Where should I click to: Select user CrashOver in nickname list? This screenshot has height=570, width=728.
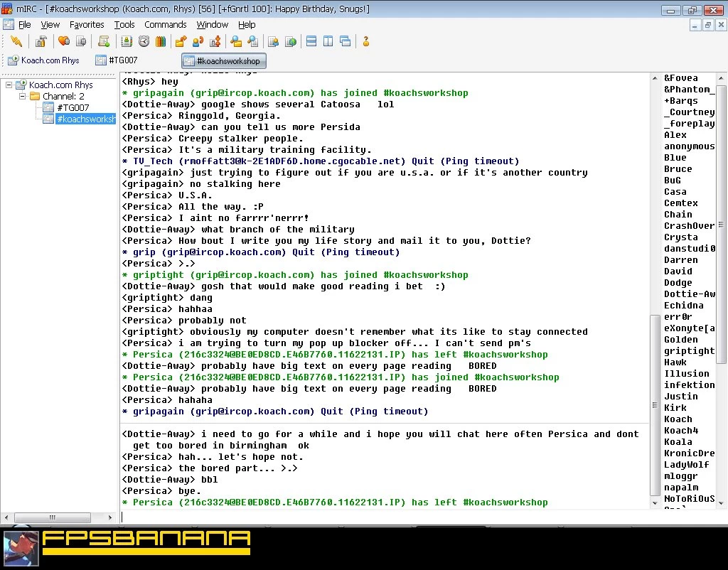689,226
